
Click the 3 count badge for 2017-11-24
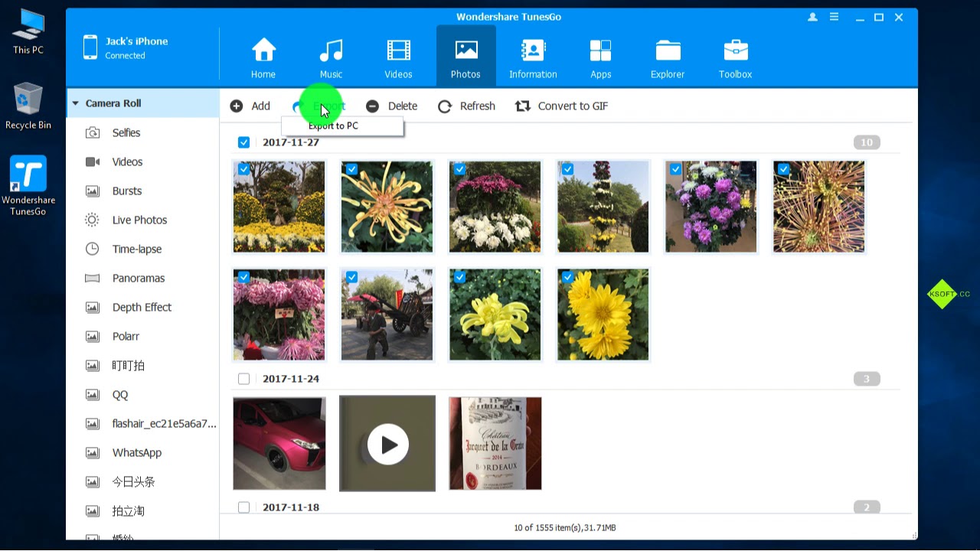pos(867,379)
